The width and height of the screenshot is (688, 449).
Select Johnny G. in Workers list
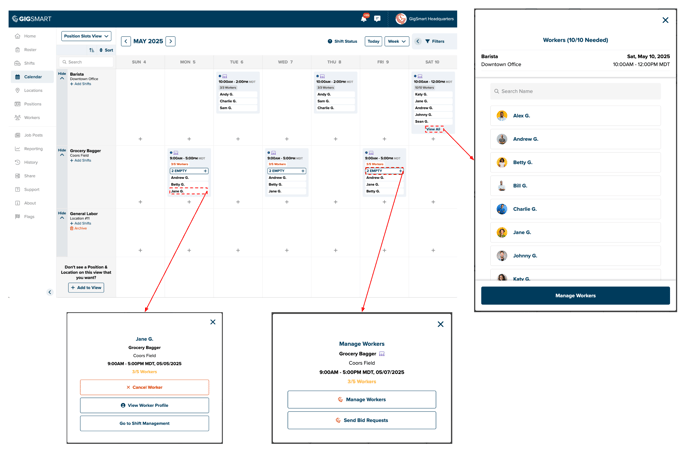point(575,255)
